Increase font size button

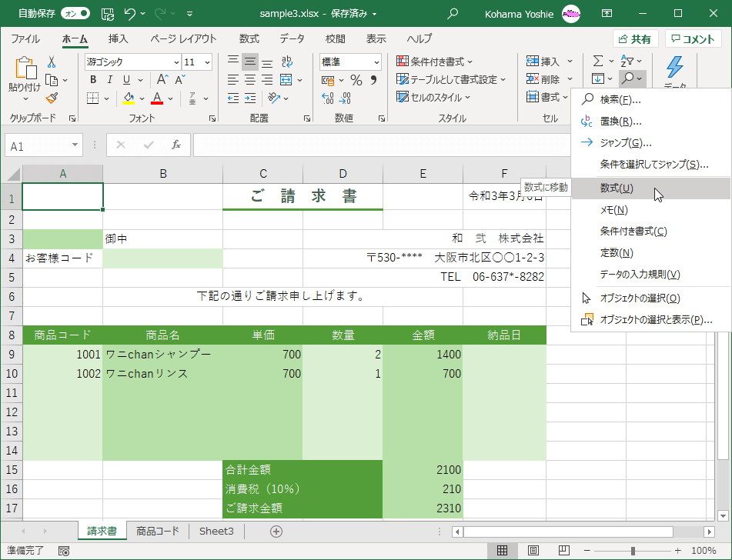coord(162,80)
